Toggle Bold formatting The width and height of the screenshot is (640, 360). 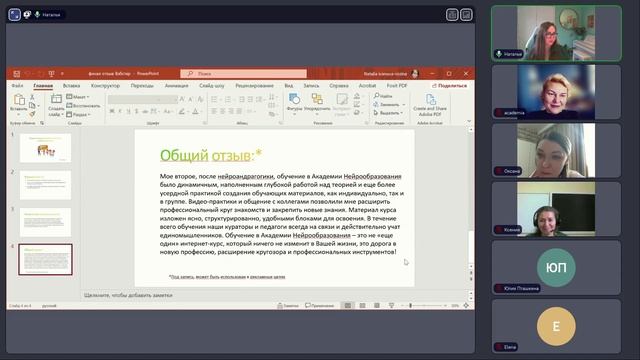click(x=112, y=111)
